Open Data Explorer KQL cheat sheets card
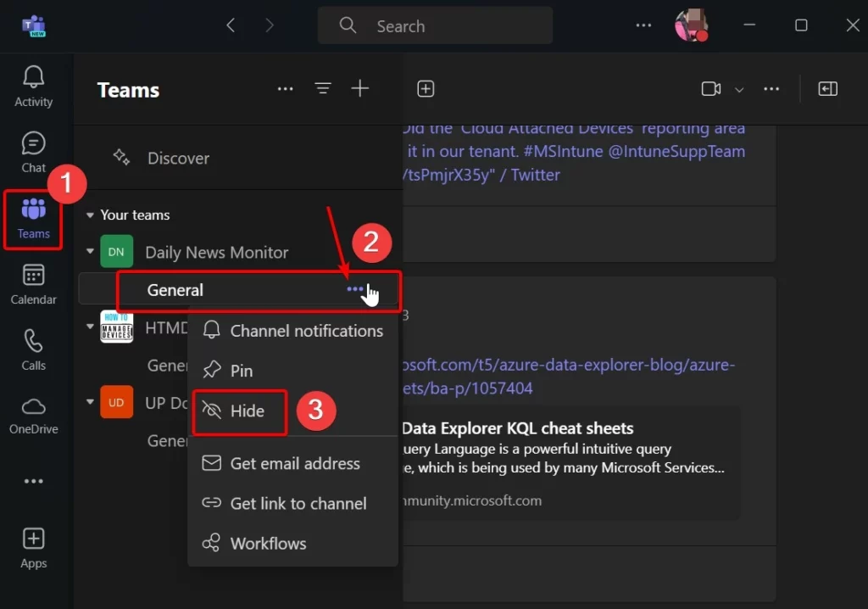The width and height of the screenshot is (868, 609). point(571,463)
